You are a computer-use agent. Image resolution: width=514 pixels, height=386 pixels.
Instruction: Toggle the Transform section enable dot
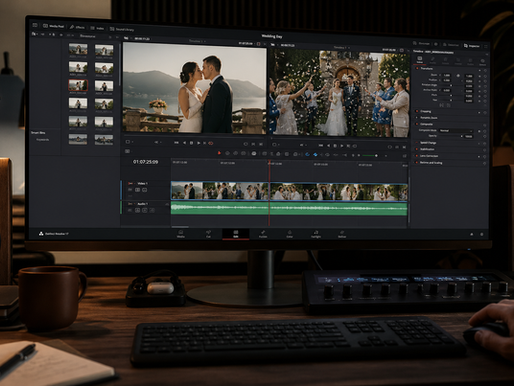click(417, 68)
